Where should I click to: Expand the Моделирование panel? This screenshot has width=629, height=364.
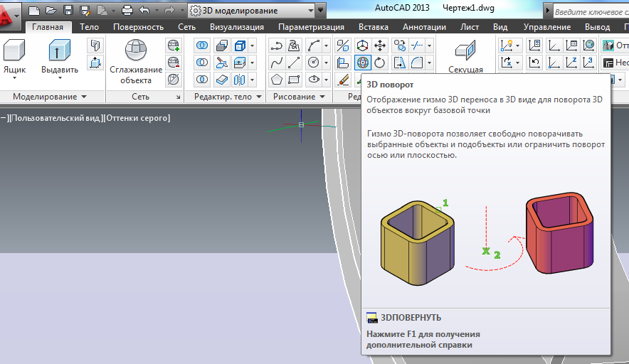[50, 97]
